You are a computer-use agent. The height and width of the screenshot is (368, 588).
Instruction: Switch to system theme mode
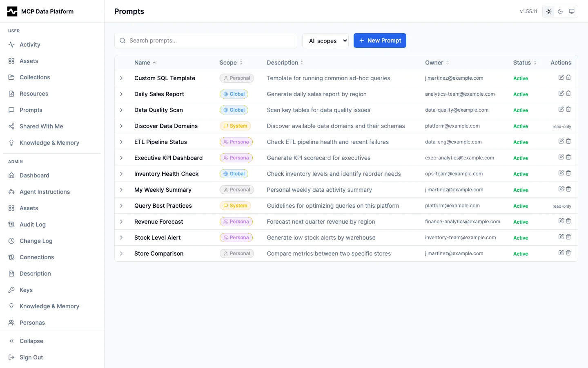pyautogui.click(x=572, y=11)
